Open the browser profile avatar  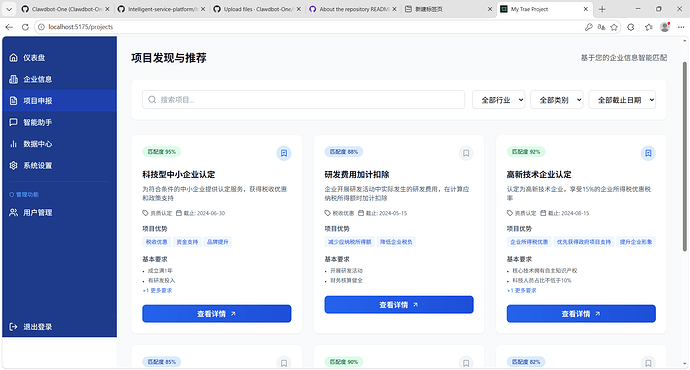[665, 27]
